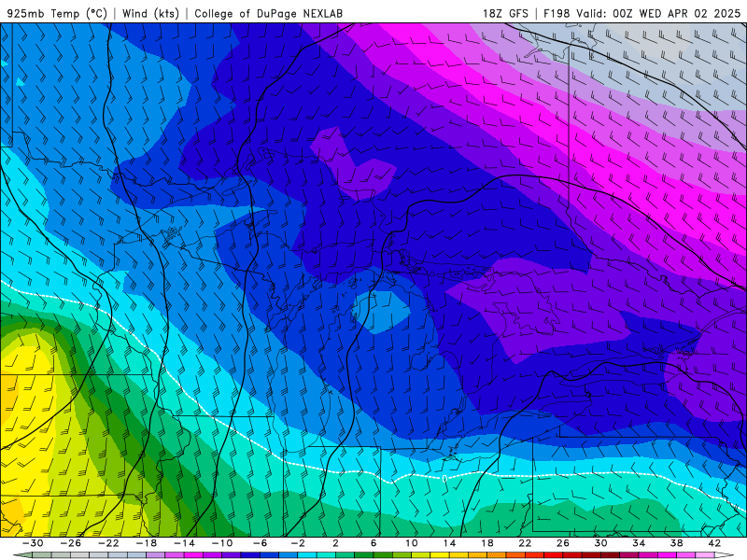Click 'Valid: 00Z WED APR 02 2025' text
Viewport: 747px width, 560px height.
point(658,13)
